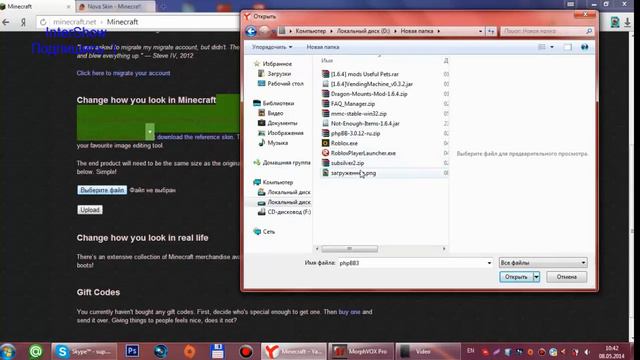640x360 pixels.
Task: Select Библиотеки in the navigation pane
Action: point(278,103)
